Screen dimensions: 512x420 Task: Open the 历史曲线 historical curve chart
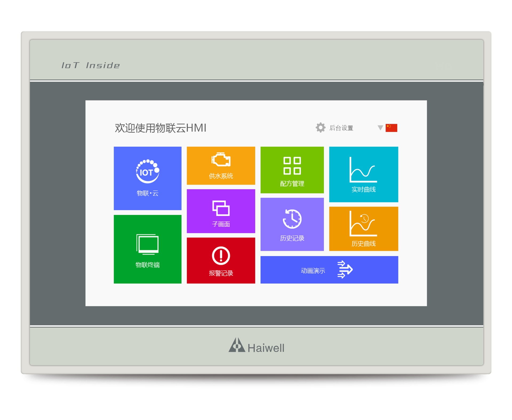363,228
